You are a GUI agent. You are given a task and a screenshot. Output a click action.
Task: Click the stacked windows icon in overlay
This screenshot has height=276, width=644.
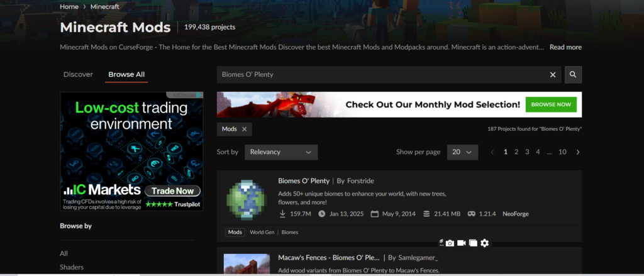[x=473, y=243]
